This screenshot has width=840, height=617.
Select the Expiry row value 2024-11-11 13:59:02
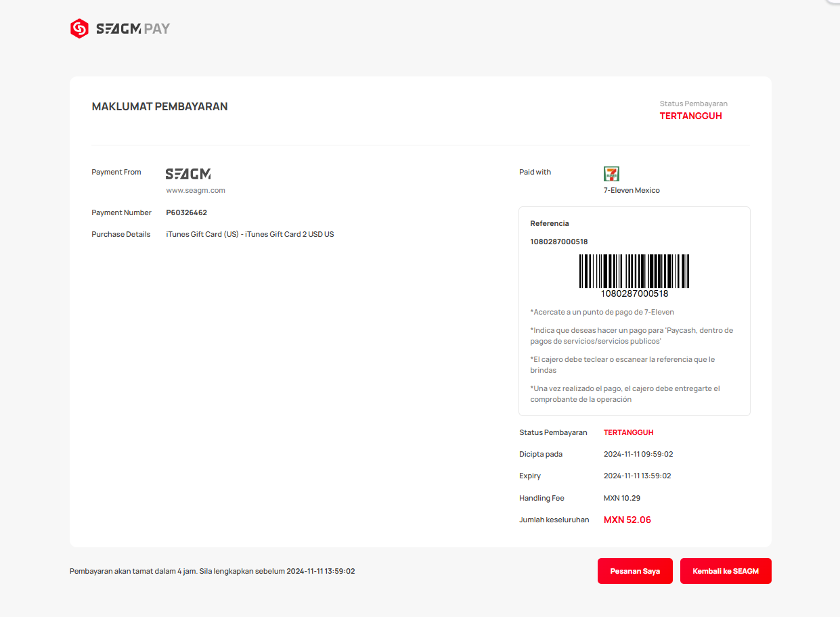638,476
